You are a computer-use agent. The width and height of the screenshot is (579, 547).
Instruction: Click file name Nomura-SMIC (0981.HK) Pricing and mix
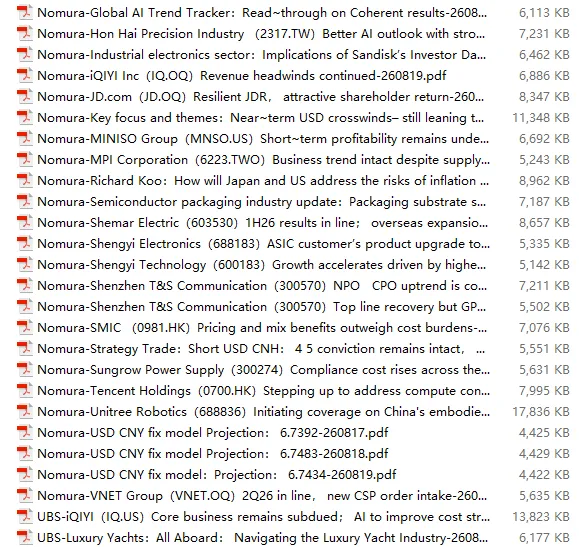click(262, 328)
